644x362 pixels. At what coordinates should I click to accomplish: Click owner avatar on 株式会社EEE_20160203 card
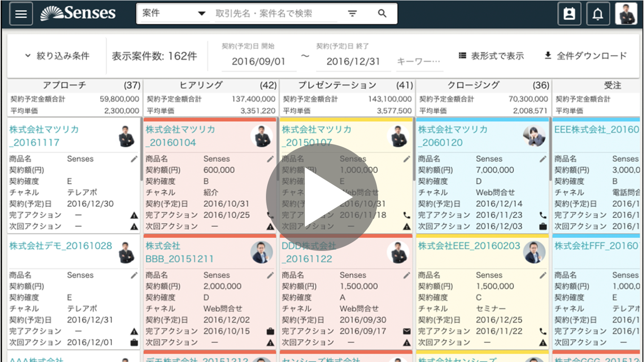pyautogui.click(x=534, y=252)
